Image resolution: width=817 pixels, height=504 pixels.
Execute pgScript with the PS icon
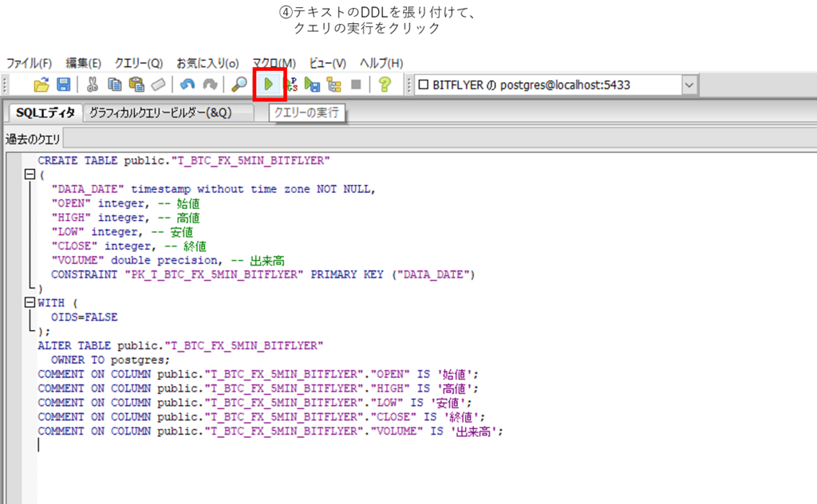[291, 85]
